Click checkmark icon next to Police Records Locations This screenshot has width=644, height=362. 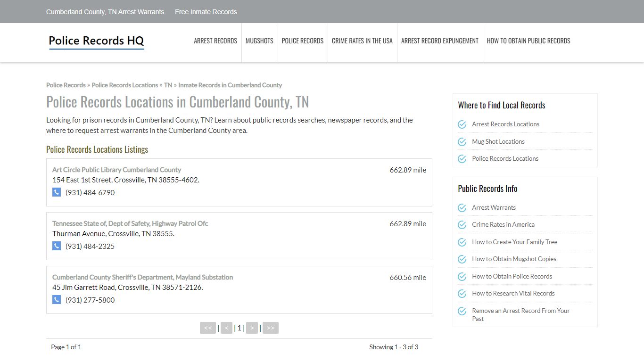point(462,159)
